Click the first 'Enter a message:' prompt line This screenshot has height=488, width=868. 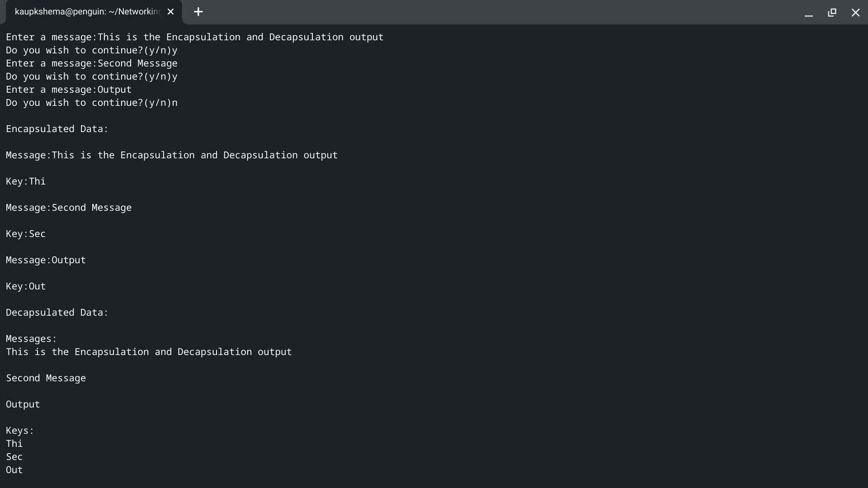194,37
